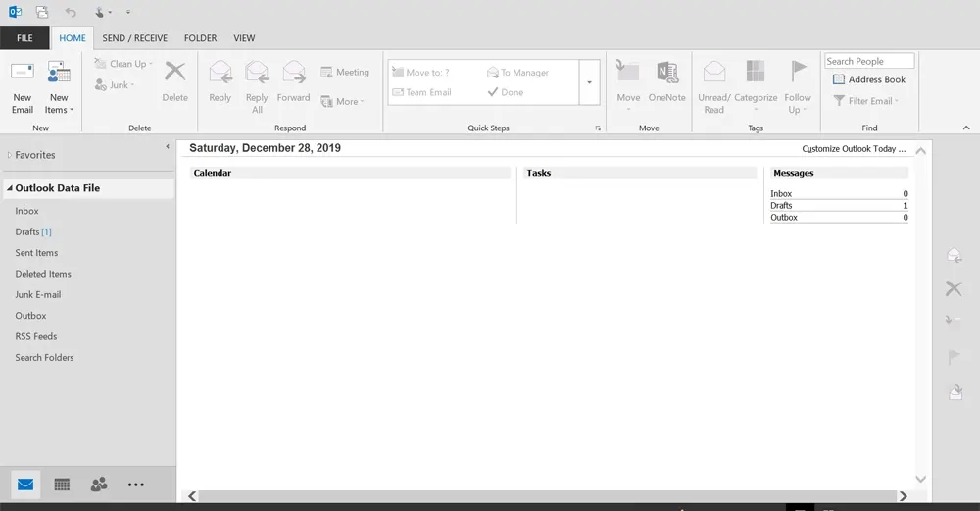Image resolution: width=980 pixels, height=511 pixels.
Task: Minimize the folder pane
Action: (x=167, y=147)
